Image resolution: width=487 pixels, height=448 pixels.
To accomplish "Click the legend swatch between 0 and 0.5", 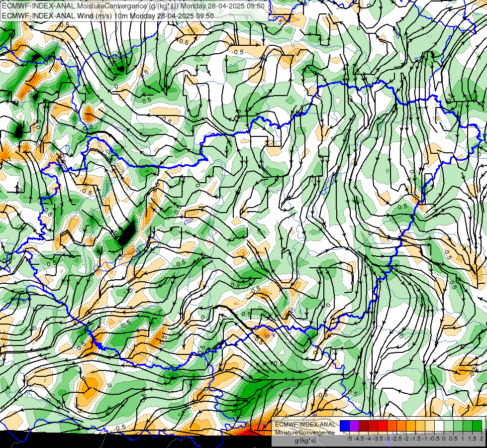I will pos(449,426).
